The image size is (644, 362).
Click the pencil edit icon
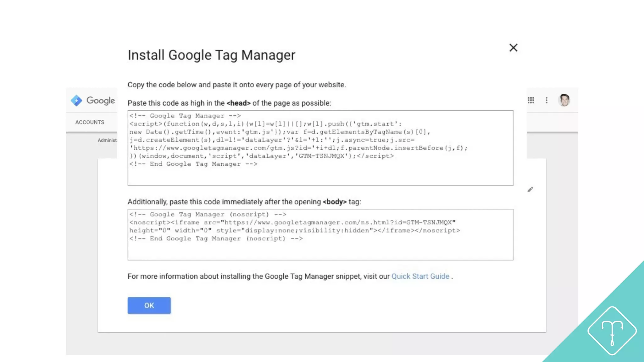tap(530, 189)
